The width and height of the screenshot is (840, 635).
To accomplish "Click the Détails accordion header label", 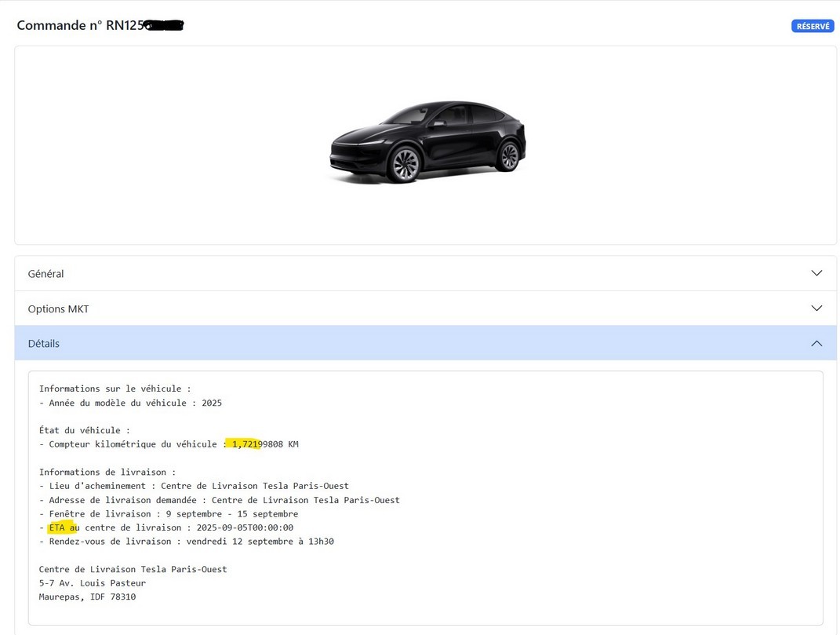I will pyautogui.click(x=43, y=344).
